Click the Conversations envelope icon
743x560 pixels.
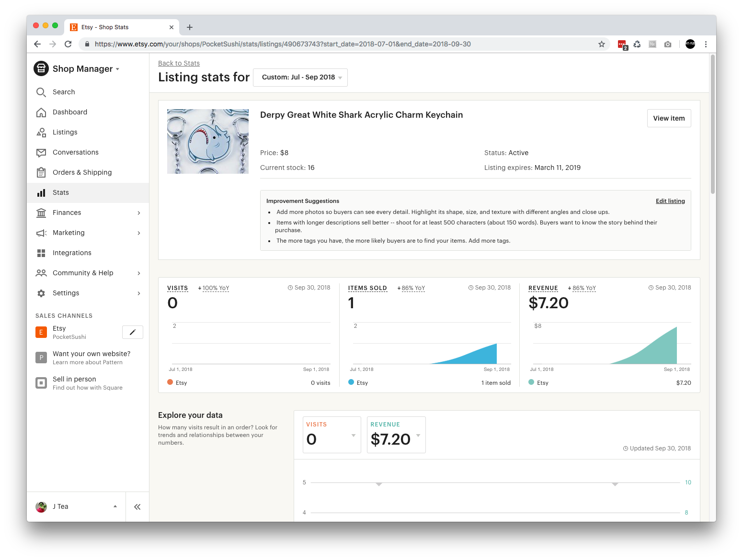pyautogui.click(x=41, y=152)
